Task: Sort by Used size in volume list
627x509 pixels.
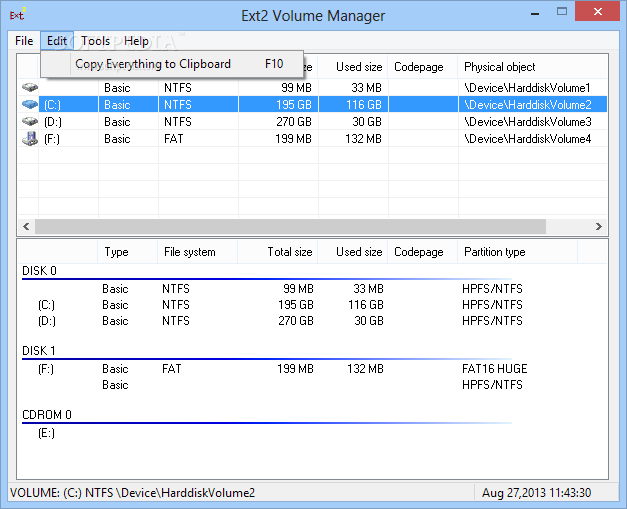Action: coord(359,67)
